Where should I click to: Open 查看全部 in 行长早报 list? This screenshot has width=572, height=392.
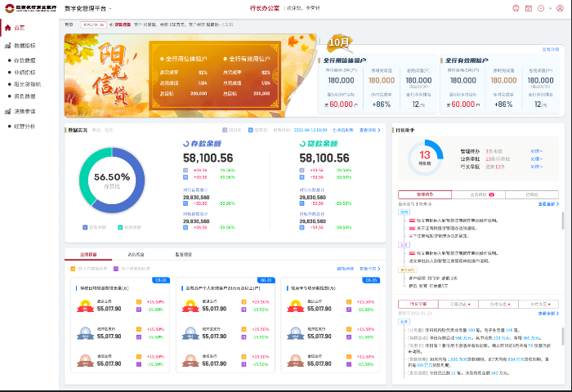coord(548,314)
